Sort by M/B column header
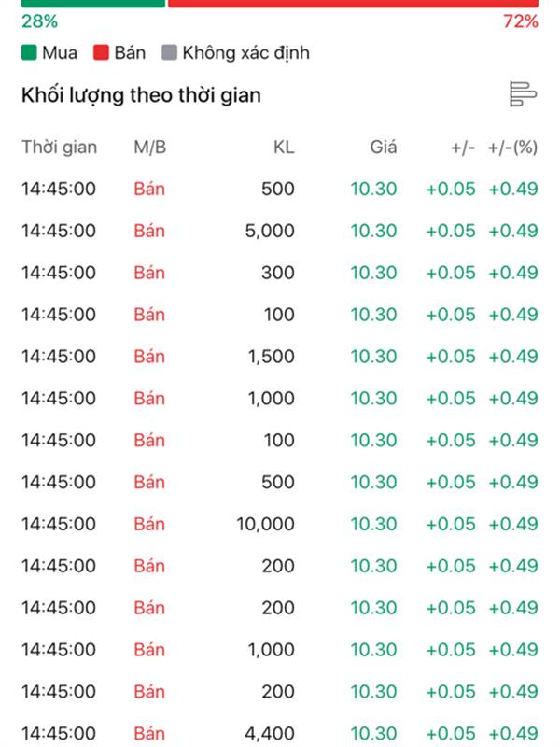Screen dimensions: 560x747 pyautogui.click(x=150, y=148)
